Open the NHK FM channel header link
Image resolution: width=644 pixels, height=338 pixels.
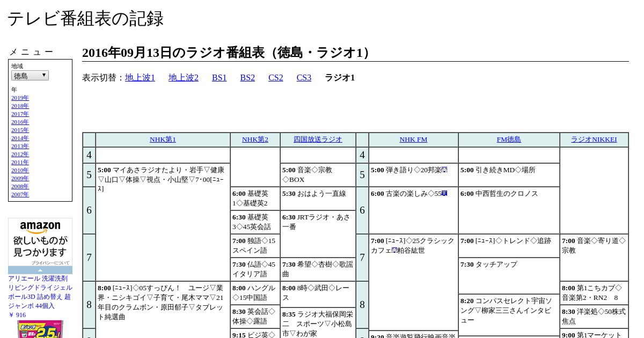pyautogui.click(x=413, y=139)
